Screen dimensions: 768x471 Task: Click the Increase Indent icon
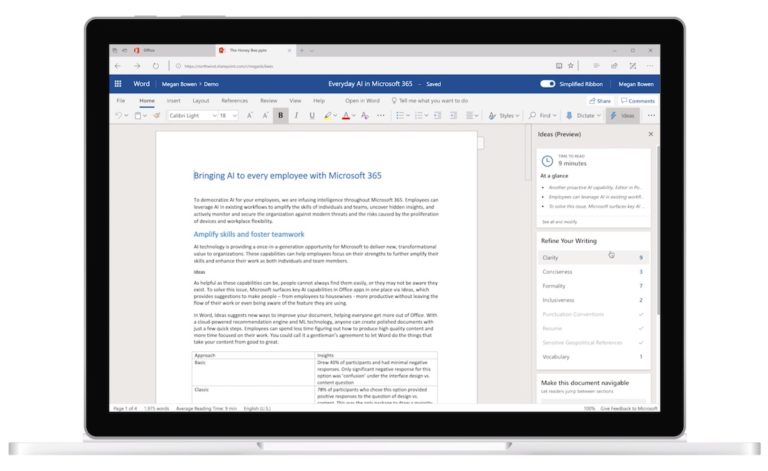tap(453, 116)
